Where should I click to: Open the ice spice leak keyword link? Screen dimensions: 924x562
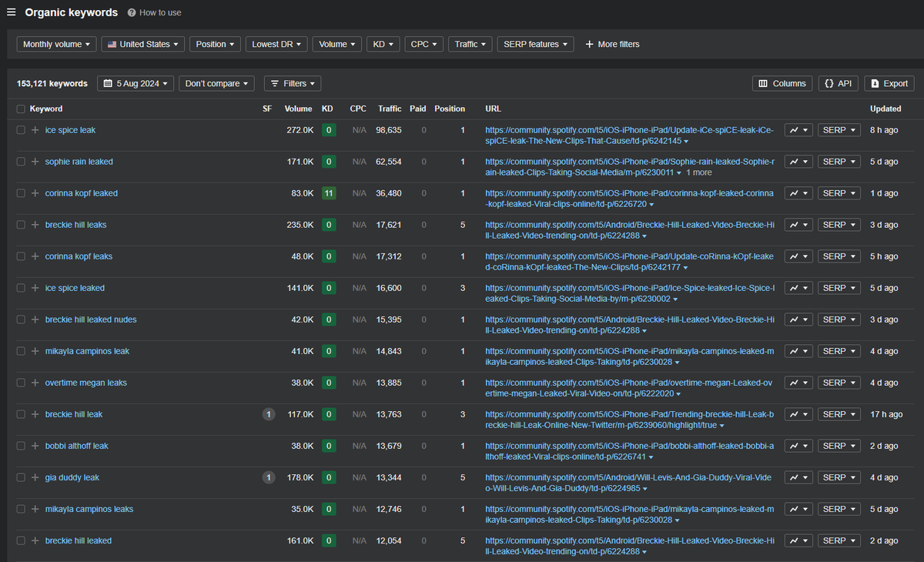[70, 130]
